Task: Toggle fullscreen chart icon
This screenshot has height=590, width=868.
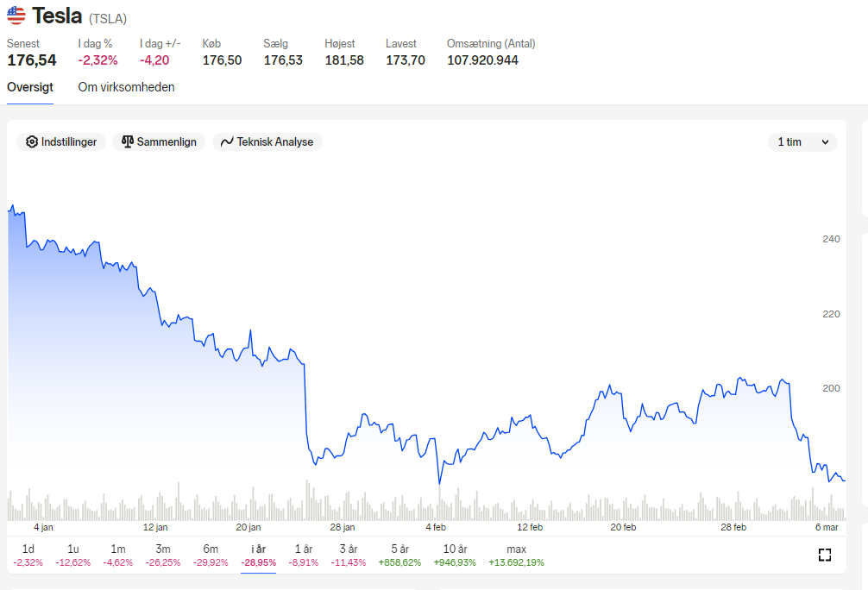Action: pyautogui.click(x=825, y=555)
